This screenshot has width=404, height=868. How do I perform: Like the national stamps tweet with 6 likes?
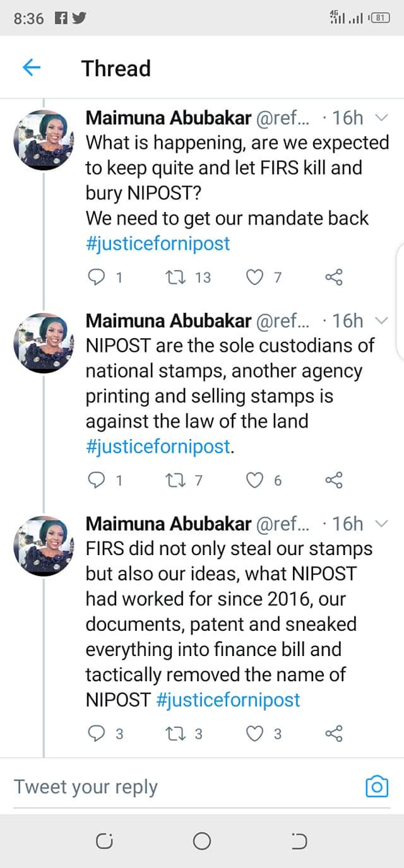click(x=254, y=480)
